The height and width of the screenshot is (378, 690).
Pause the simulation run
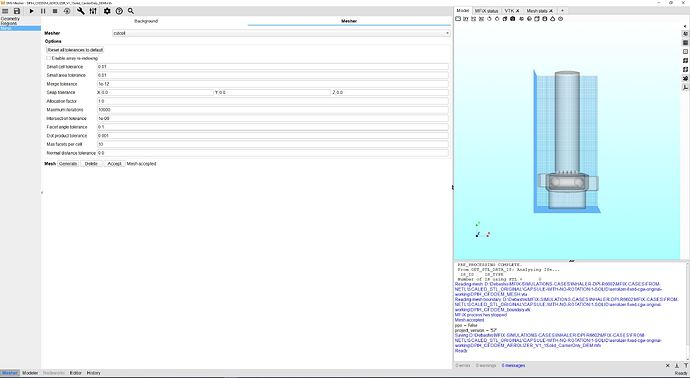tap(43, 11)
